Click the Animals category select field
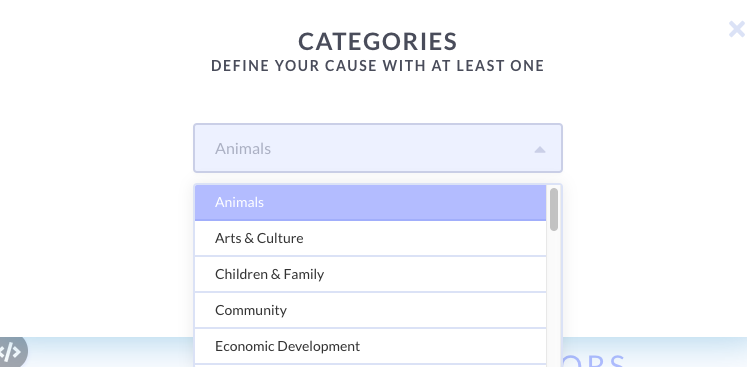The image size is (747, 367). pyautogui.click(x=378, y=148)
